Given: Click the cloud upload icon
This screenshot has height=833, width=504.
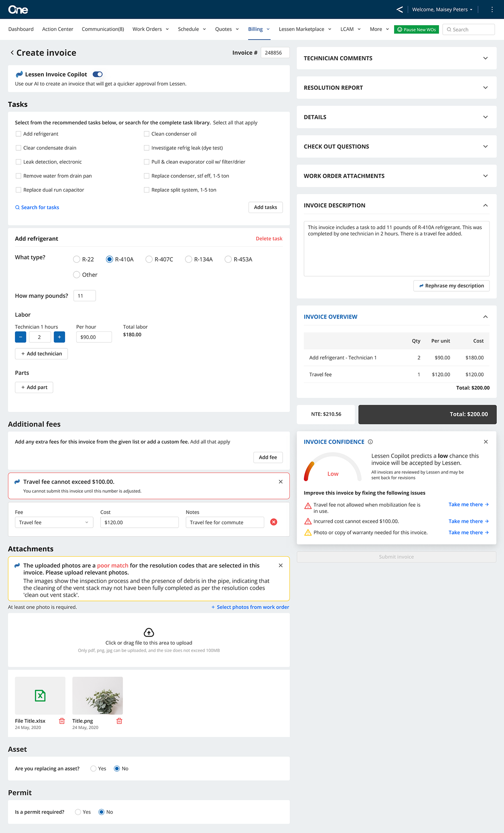Looking at the screenshot, I should tap(149, 632).
